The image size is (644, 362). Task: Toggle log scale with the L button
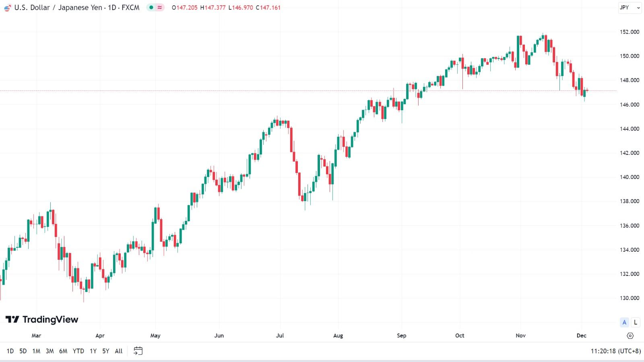[636, 322]
